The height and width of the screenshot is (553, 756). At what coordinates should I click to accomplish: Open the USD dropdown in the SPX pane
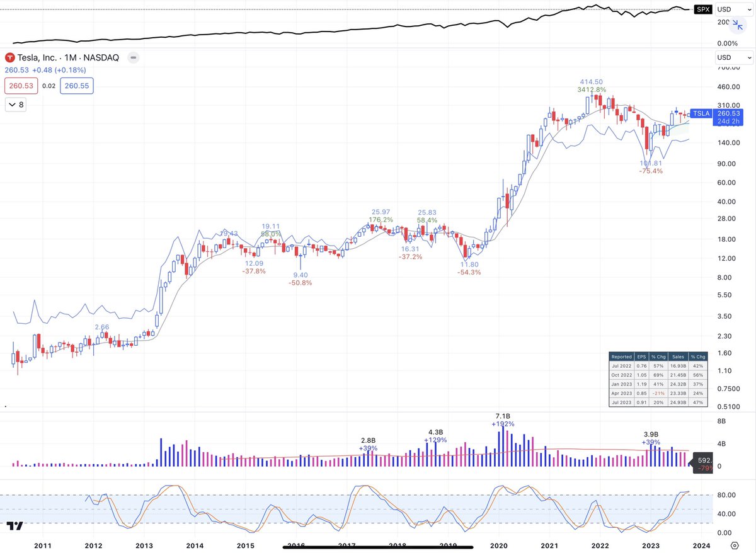734,9
